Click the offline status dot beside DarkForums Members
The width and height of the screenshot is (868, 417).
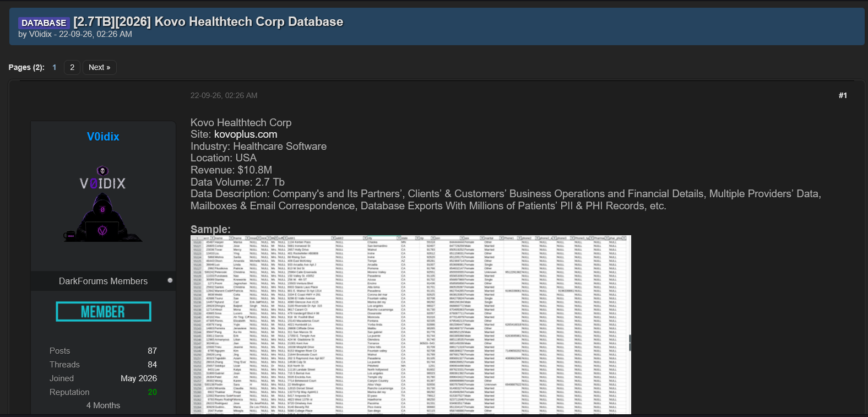point(170,280)
